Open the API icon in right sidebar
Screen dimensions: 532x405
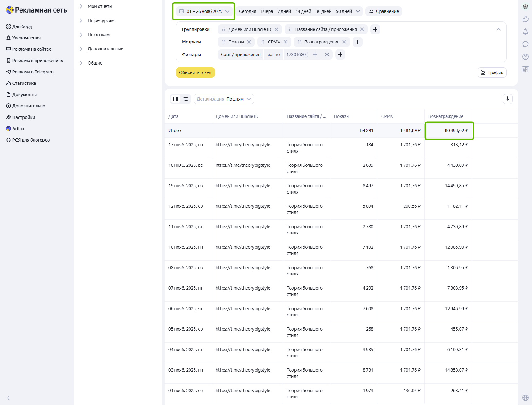(x=525, y=69)
